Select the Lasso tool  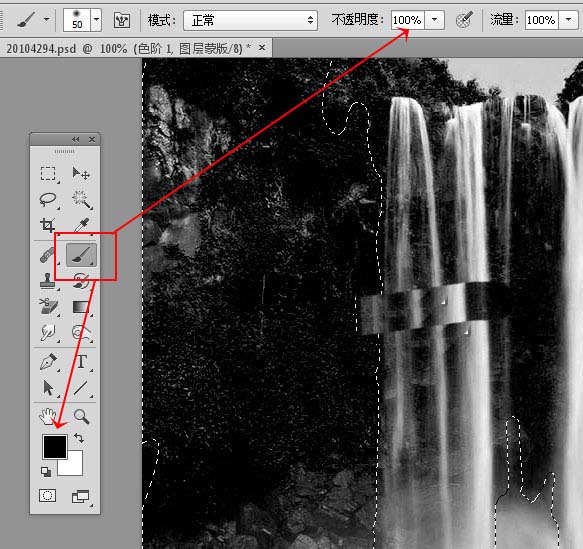[48, 200]
